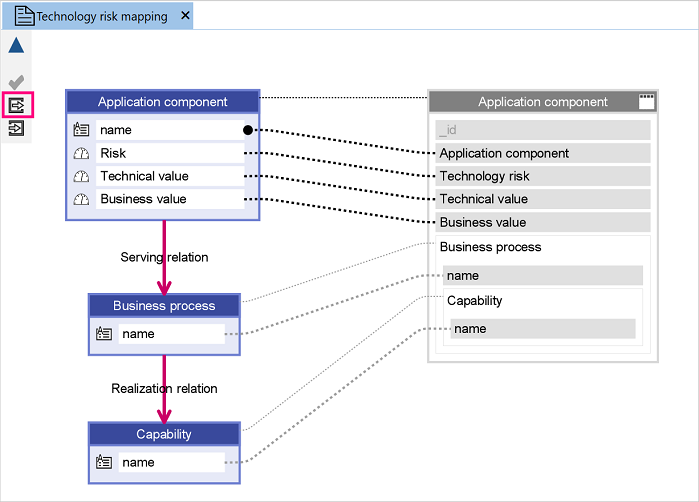Click the document icon on the tab

[24, 16]
